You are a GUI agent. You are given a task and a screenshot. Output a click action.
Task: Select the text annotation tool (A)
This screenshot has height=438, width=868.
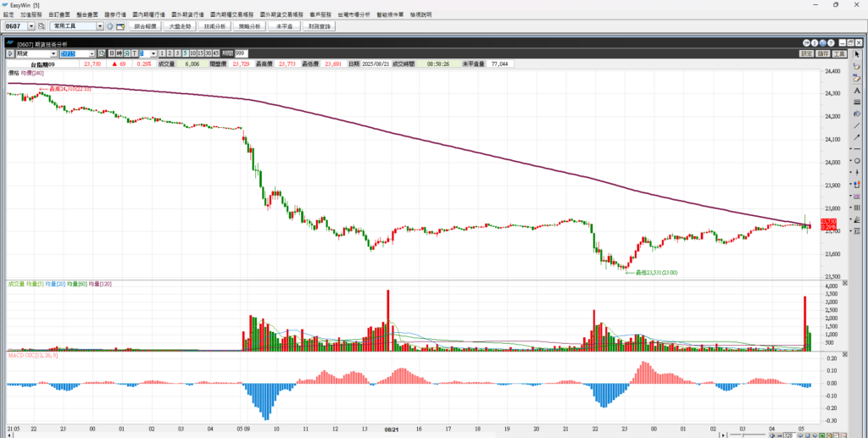pos(857,89)
